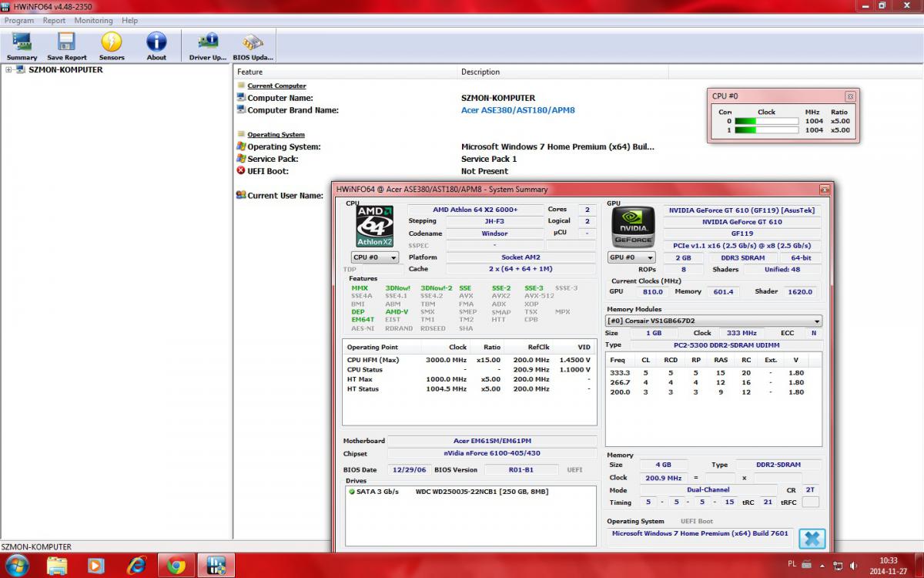Viewport: 924px width, 578px height.
Task: Click the R01-B1 BIOS version field
Action: point(521,469)
